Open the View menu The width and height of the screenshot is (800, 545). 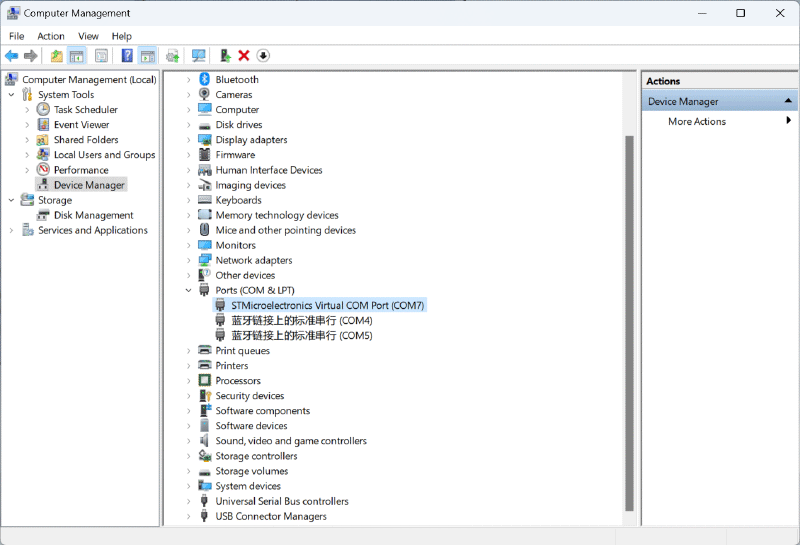[88, 36]
